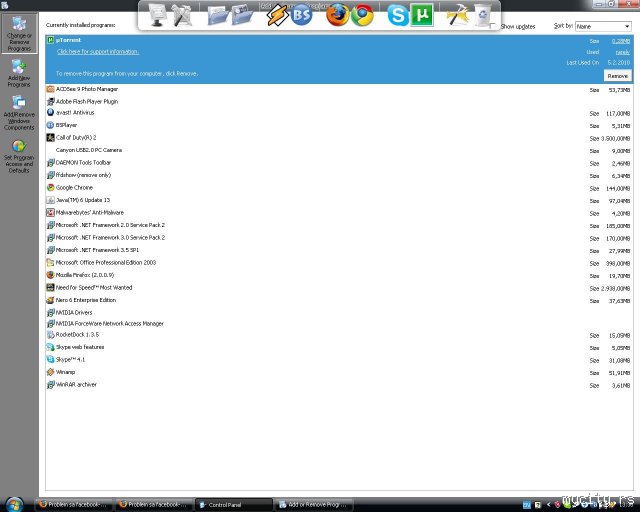Open Skype from the dock
This screenshot has height=512, width=640.
[x=397, y=15]
